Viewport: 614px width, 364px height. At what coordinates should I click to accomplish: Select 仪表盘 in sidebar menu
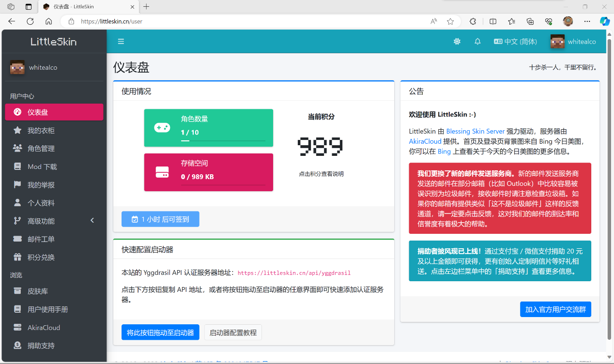[54, 112]
